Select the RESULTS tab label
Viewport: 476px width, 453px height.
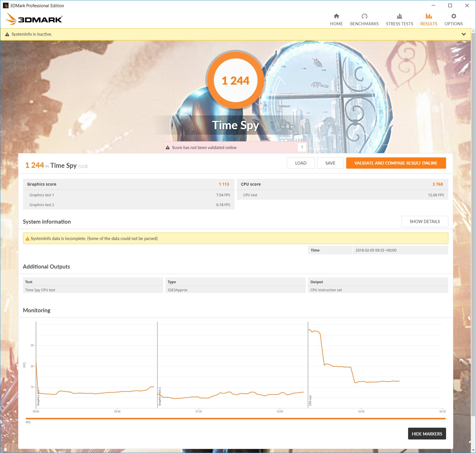point(429,24)
